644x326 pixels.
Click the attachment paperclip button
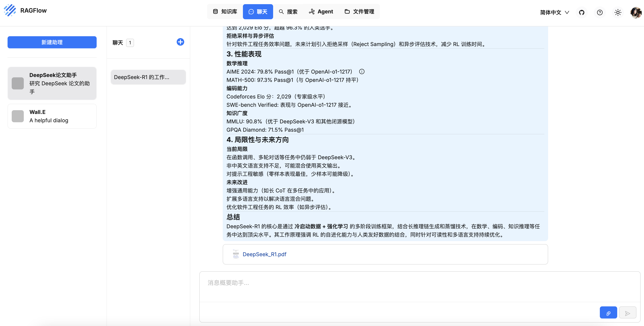[x=608, y=313]
